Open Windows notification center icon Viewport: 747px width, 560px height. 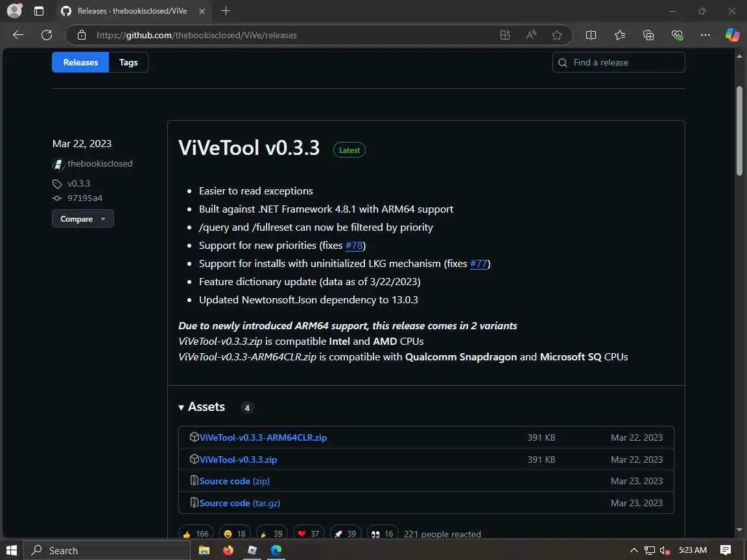[x=726, y=550]
